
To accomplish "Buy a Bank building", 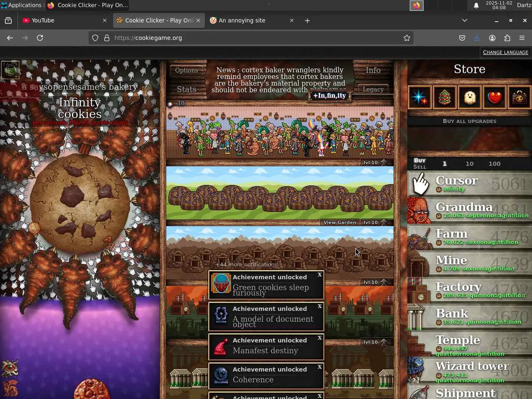I will (x=470, y=317).
